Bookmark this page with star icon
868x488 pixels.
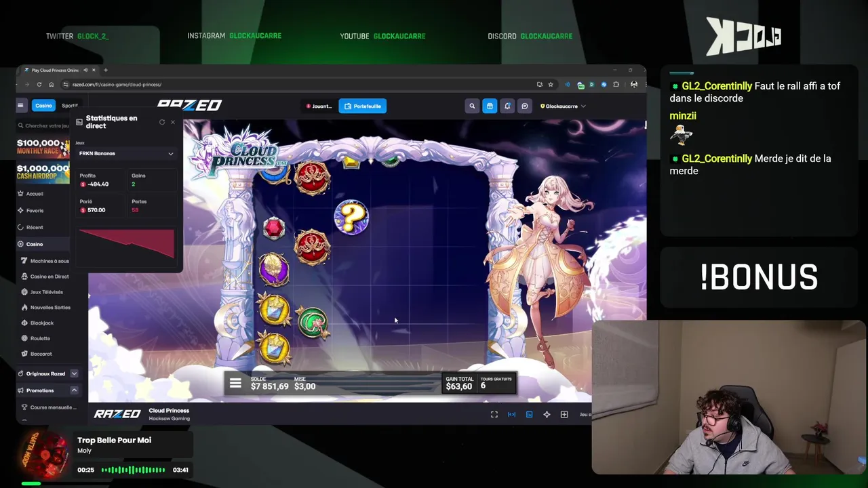[551, 85]
